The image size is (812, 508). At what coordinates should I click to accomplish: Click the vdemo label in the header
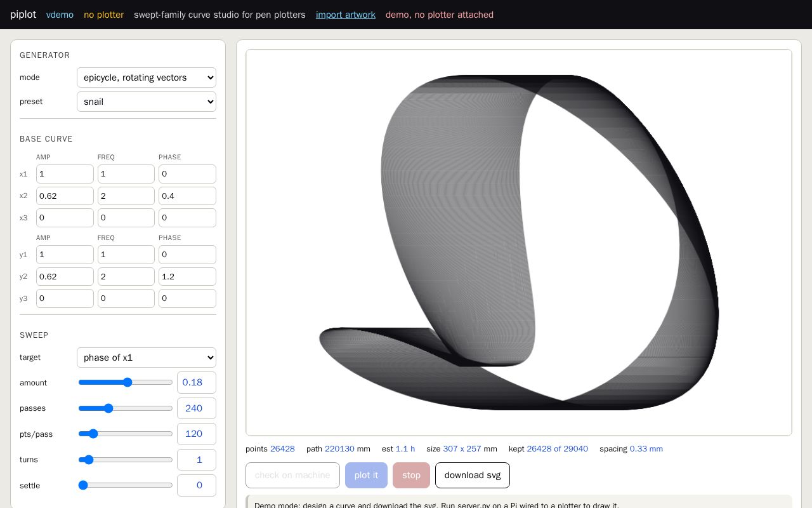[x=60, y=15]
